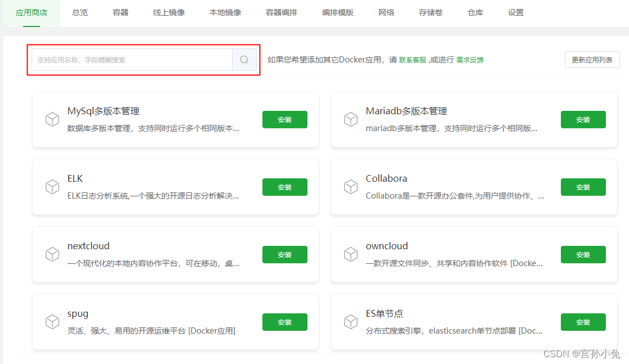Click description starting 数据库多版本管理
The image size is (629, 364).
coord(153,128)
